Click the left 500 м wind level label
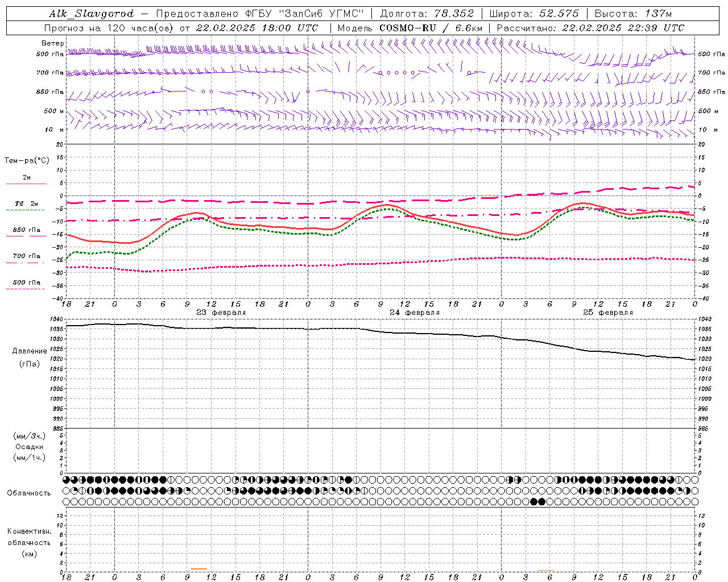The width and height of the screenshot is (728, 582). (x=54, y=111)
